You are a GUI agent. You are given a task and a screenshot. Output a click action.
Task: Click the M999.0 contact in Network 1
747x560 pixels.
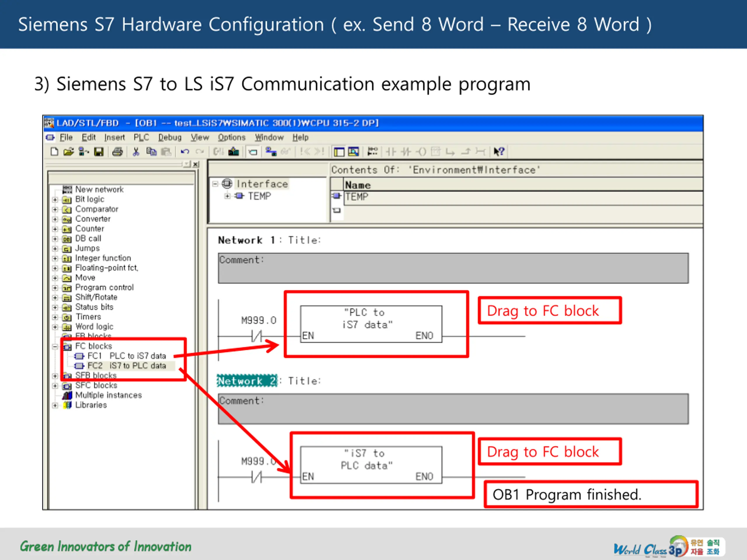(257, 336)
